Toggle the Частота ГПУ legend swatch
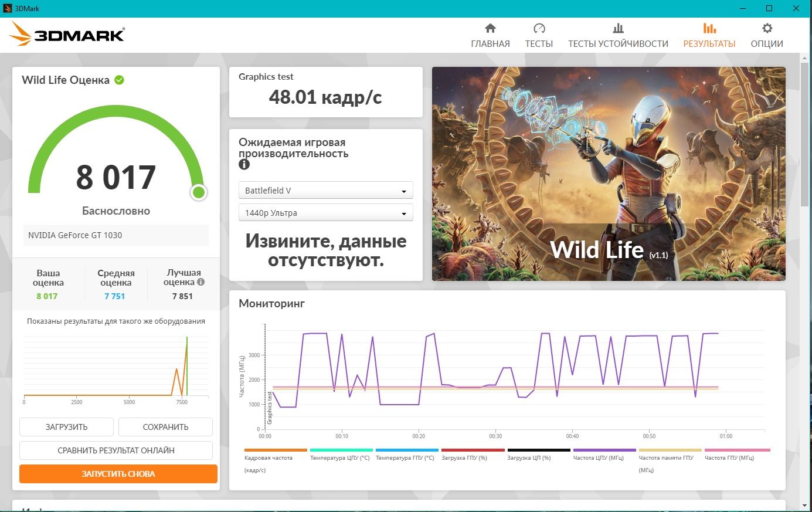This screenshot has height=512, width=812. pyautogui.click(x=737, y=450)
